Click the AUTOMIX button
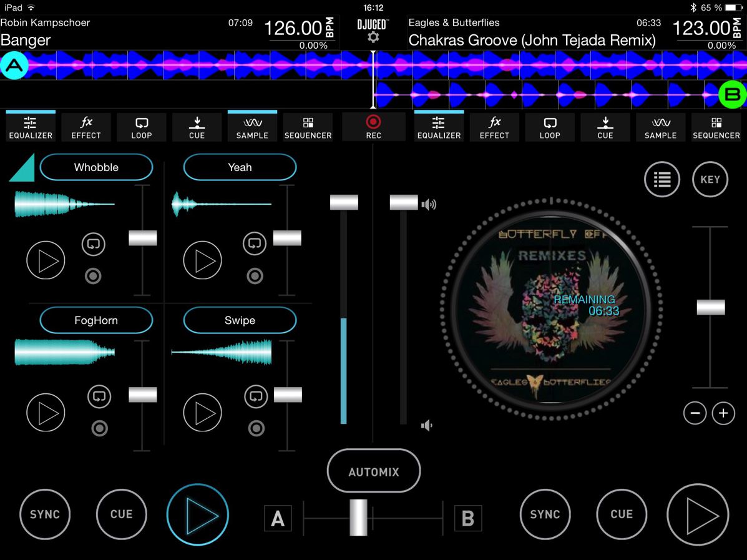 tap(373, 471)
